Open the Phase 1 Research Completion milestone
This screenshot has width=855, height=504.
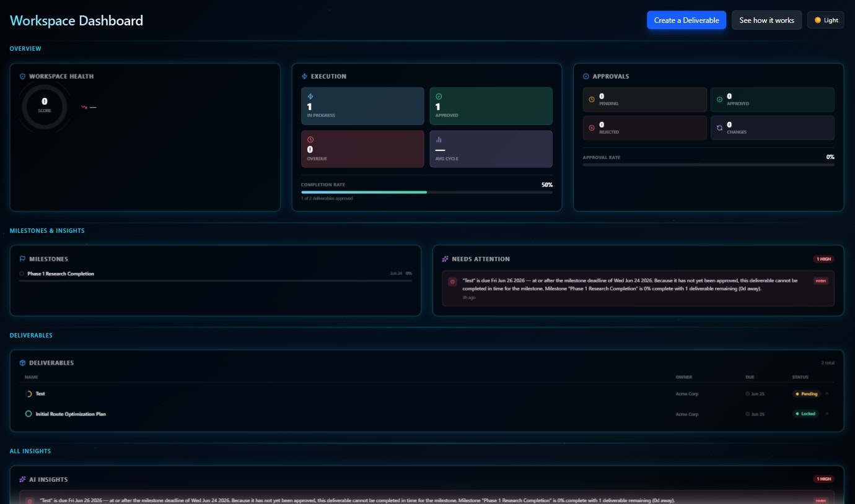point(61,274)
